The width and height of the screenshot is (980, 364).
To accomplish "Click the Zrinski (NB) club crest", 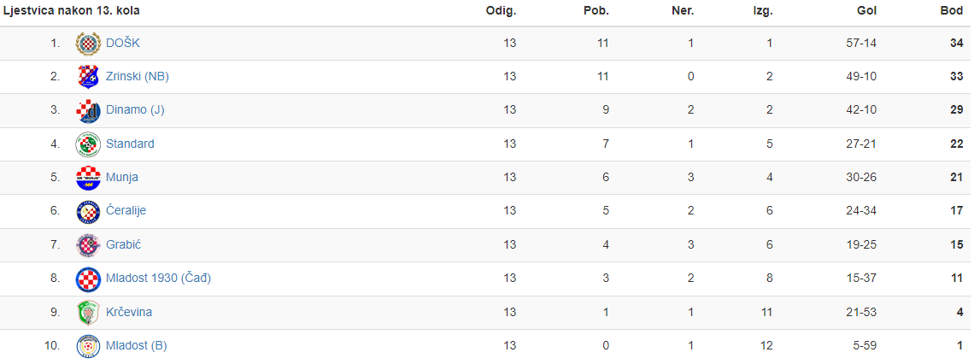I will click(88, 77).
